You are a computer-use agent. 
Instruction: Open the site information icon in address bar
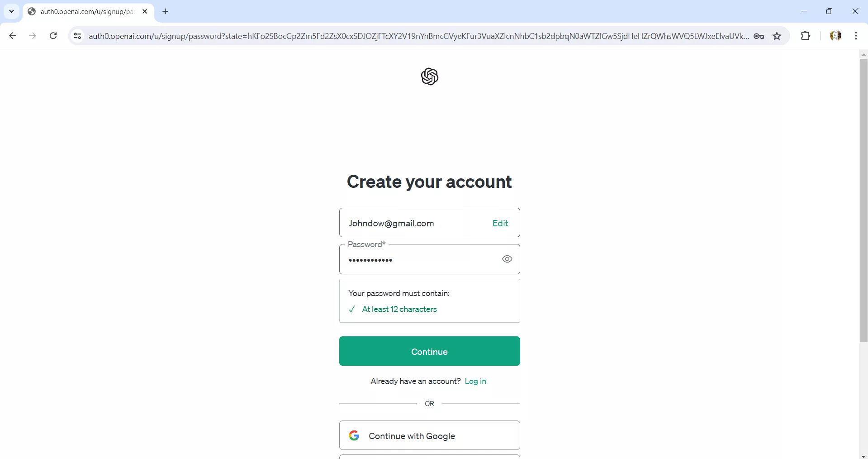(77, 36)
